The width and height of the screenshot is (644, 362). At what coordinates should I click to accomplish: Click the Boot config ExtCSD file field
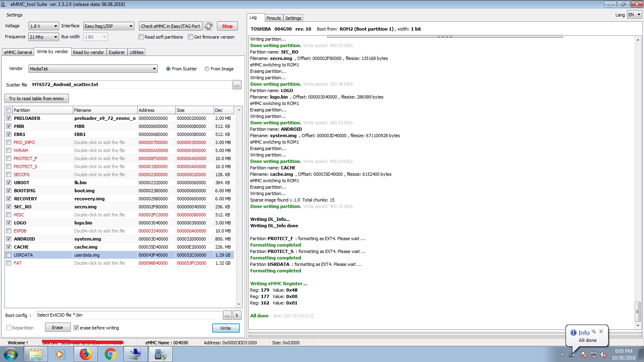click(129, 315)
